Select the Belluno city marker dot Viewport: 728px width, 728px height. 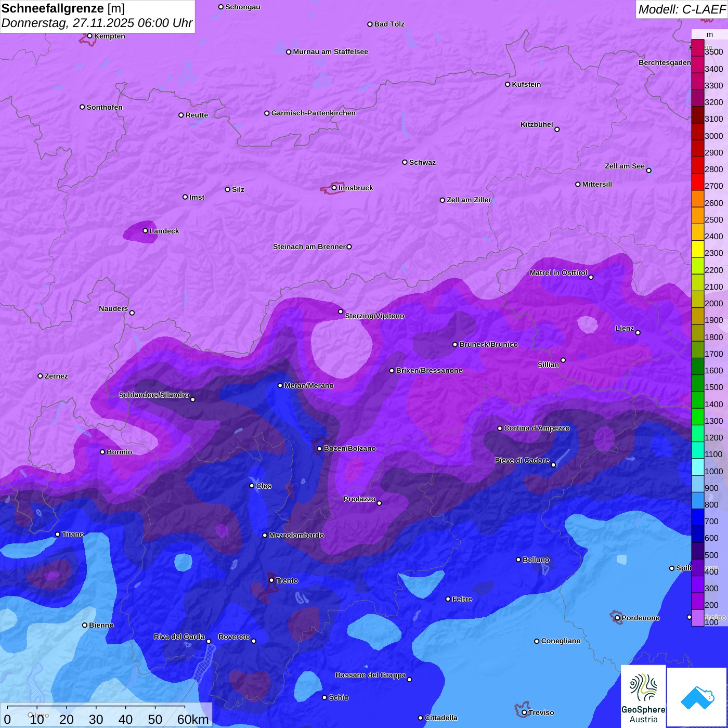[x=518, y=560]
